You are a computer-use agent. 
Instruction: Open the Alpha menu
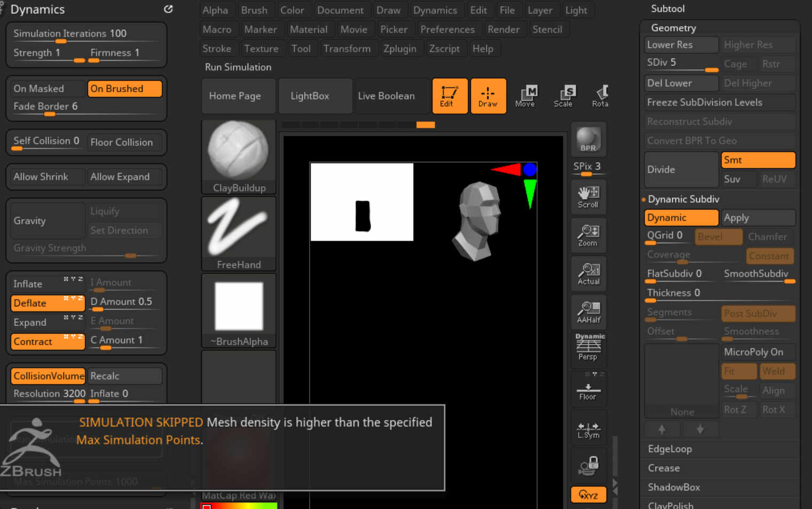[x=215, y=10]
